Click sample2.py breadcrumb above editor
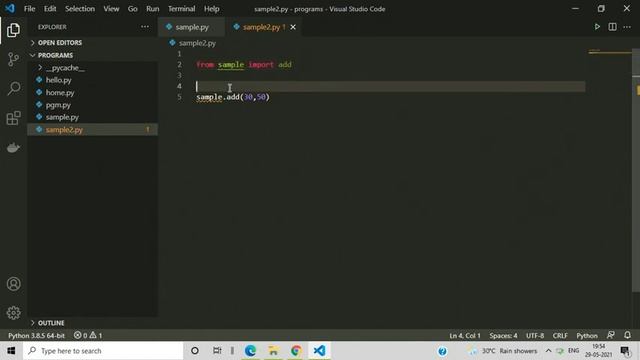Image resolution: width=640 pixels, height=360 pixels. coord(197,43)
